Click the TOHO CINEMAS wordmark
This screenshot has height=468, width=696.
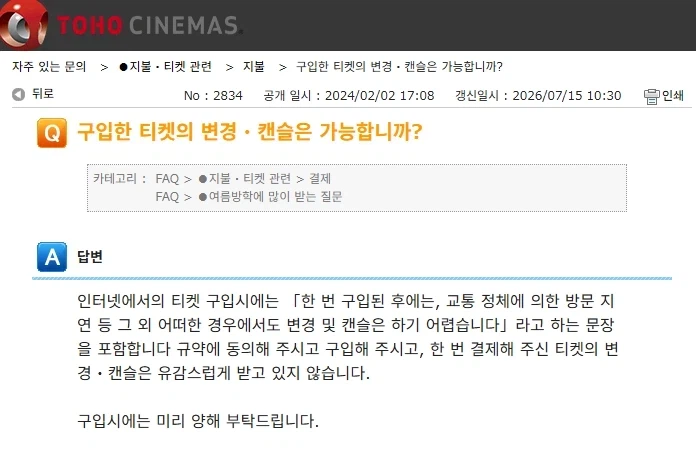[x=150, y=25]
